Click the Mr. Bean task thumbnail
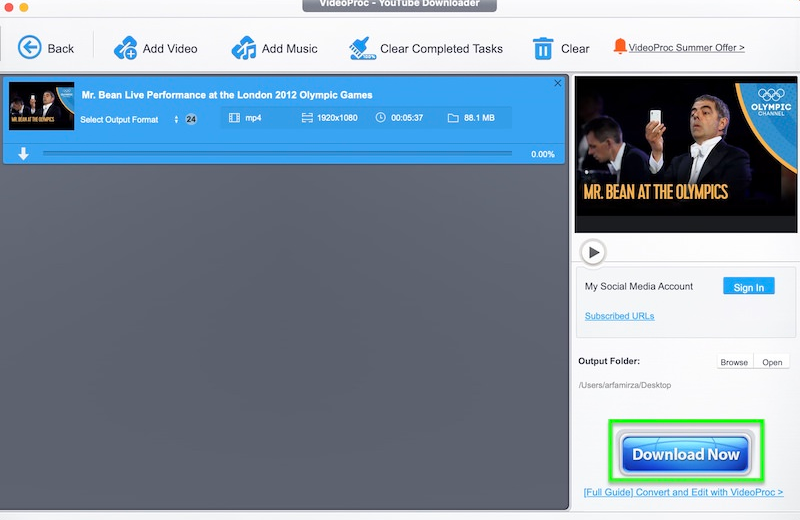Screen dimensions: 800x520 point(42,106)
